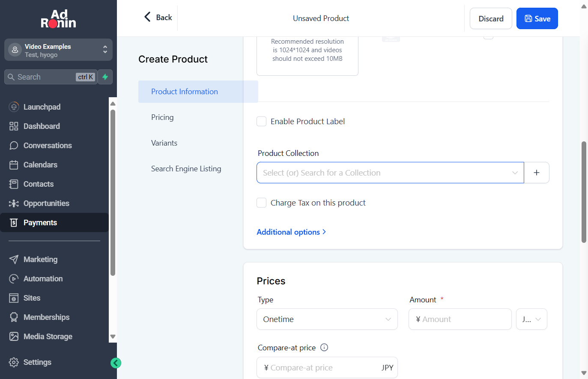
Task: Open Product Collection dropdown
Action: coord(390,173)
